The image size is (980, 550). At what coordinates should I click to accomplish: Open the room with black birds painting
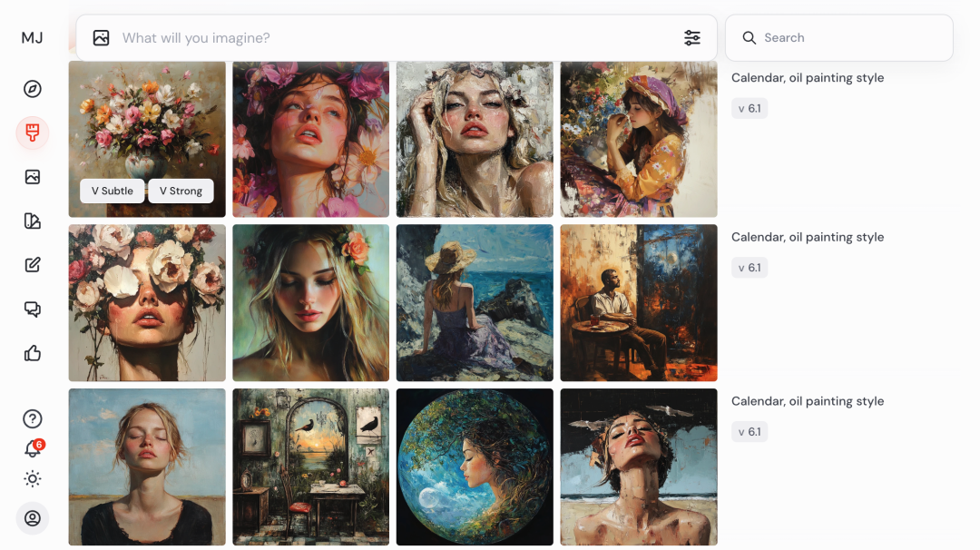click(x=310, y=467)
